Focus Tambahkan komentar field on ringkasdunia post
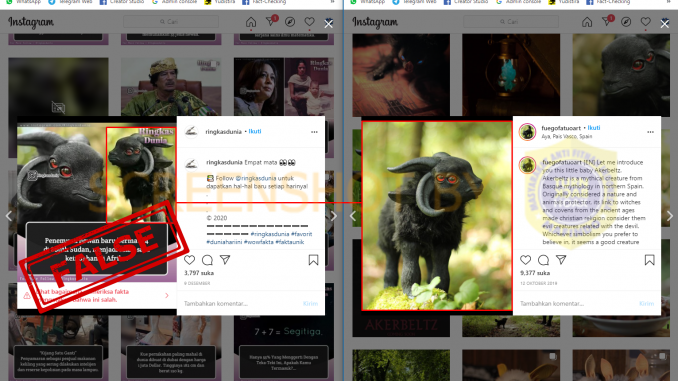The image size is (678, 381). (x=240, y=304)
